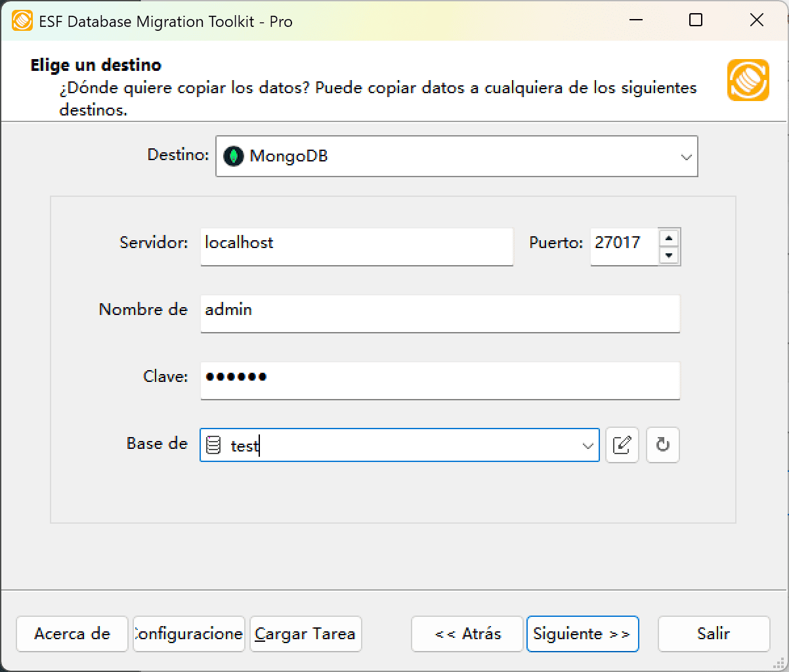Open Acerca de dialog
The width and height of the screenshot is (789, 672).
click(72, 634)
